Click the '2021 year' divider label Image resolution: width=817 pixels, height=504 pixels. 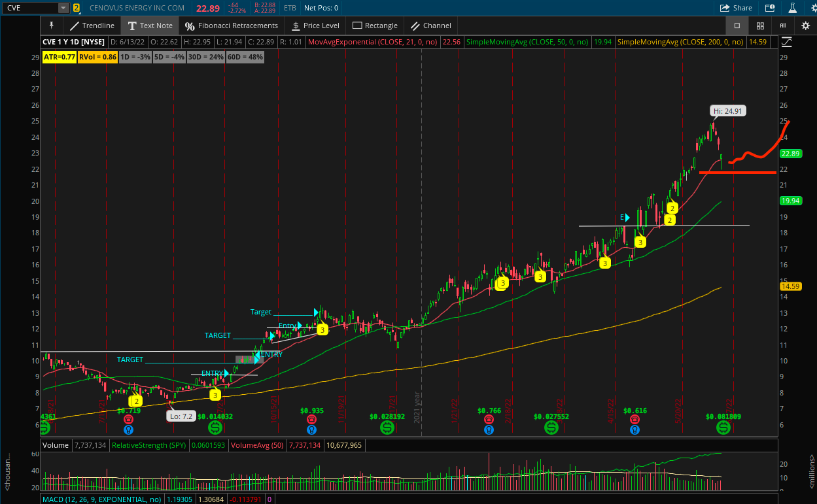pos(416,407)
